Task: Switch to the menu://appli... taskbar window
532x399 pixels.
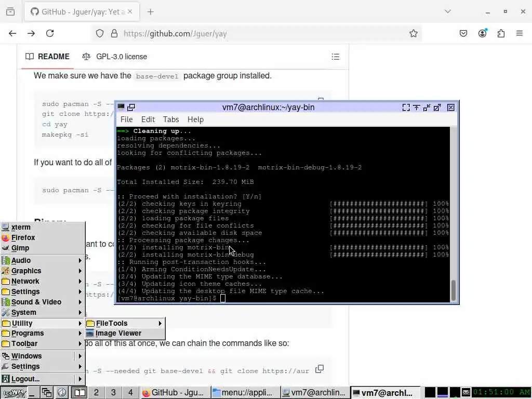Action: [246, 393]
